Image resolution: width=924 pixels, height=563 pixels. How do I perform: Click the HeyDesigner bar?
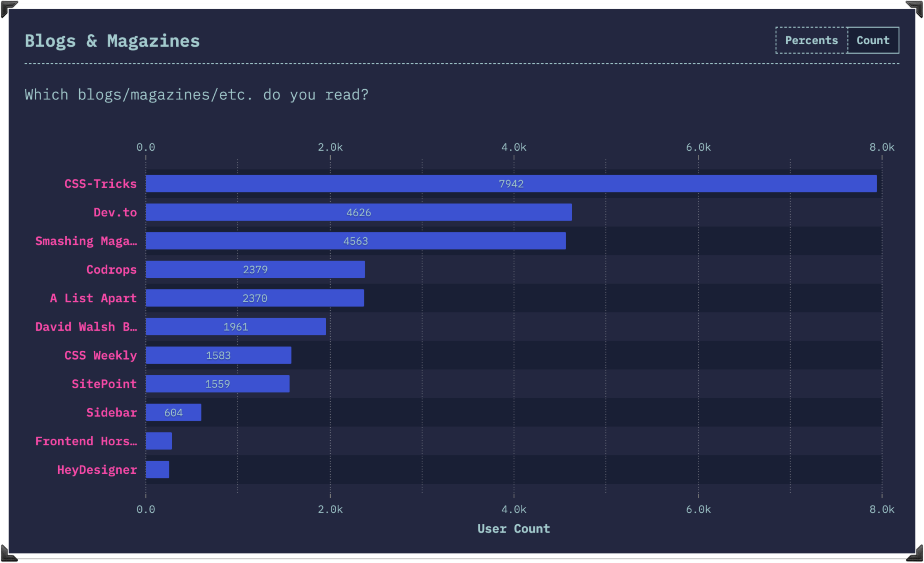click(157, 470)
